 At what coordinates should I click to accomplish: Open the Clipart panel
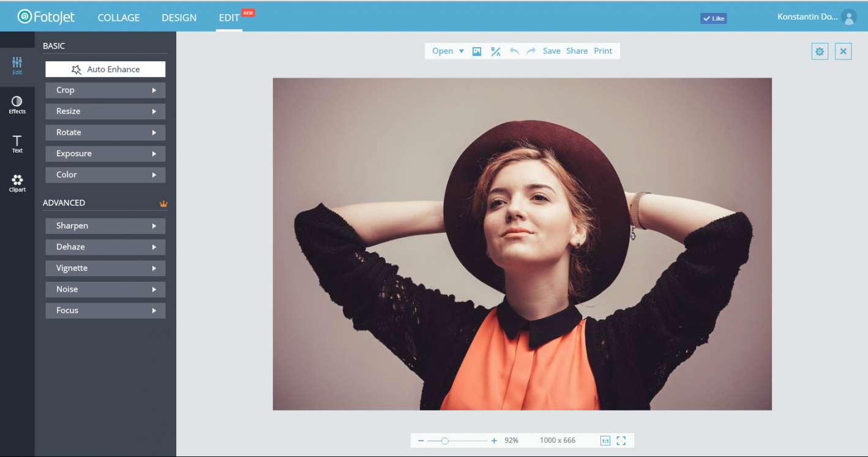[17, 183]
